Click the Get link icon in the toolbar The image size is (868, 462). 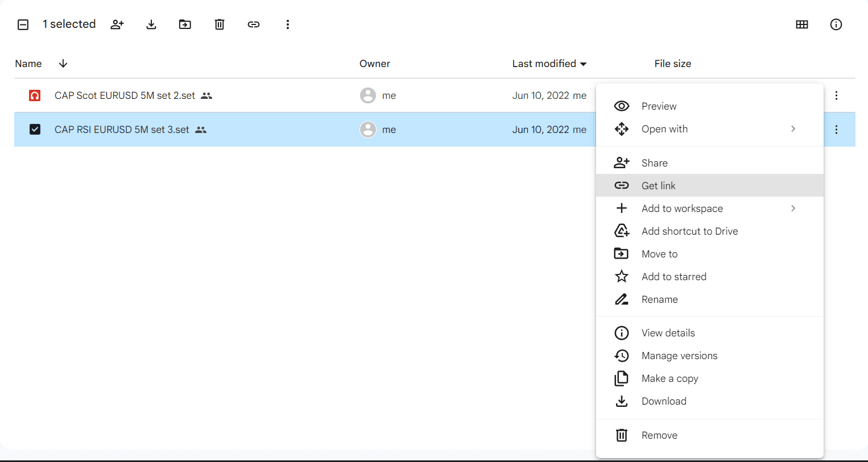(253, 24)
